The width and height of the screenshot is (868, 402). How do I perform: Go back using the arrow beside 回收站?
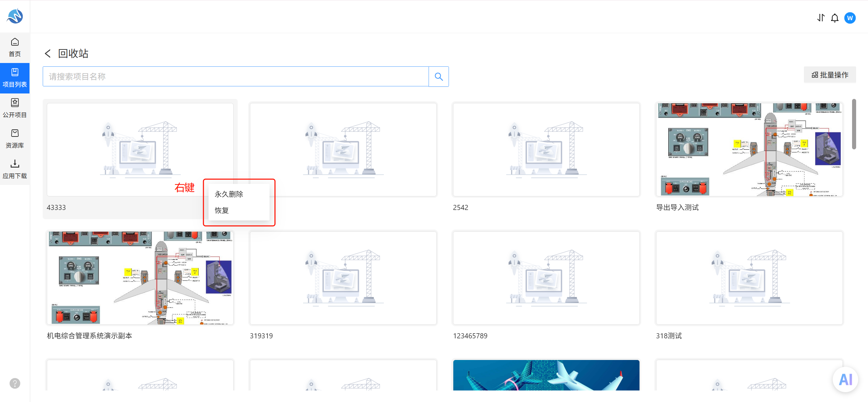[x=48, y=54]
